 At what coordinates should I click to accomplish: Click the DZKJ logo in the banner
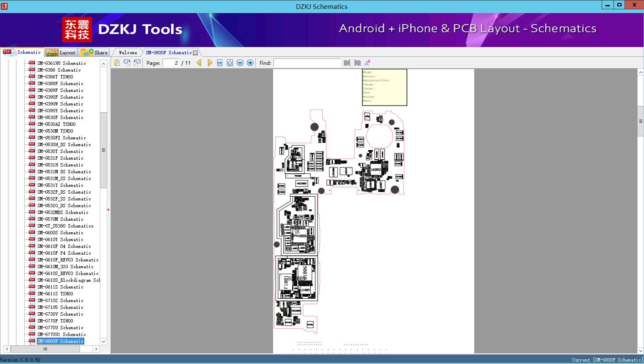point(77,30)
